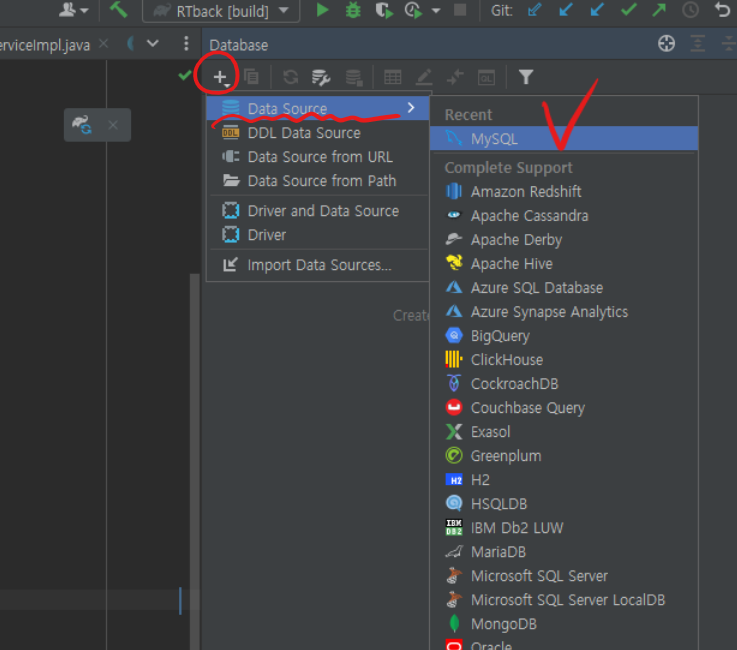Viewport: 737px width, 650px height.
Task: Open the RTback [build] run configuration dropdown
Action: coord(221,11)
